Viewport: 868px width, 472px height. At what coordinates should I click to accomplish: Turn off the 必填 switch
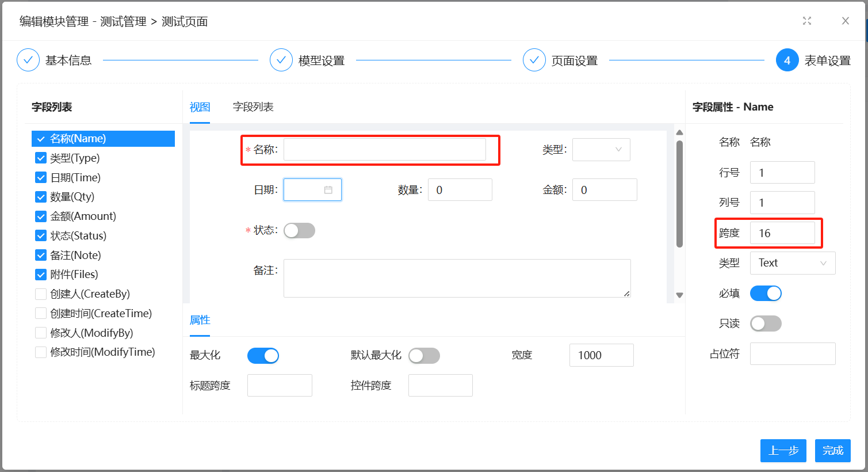pyautogui.click(x=766, y=294)
